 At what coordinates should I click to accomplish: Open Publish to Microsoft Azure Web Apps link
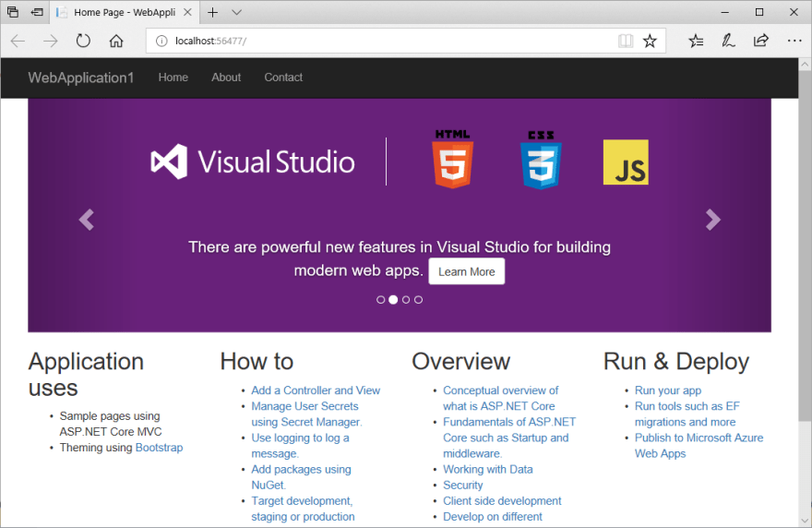(699, 446)
